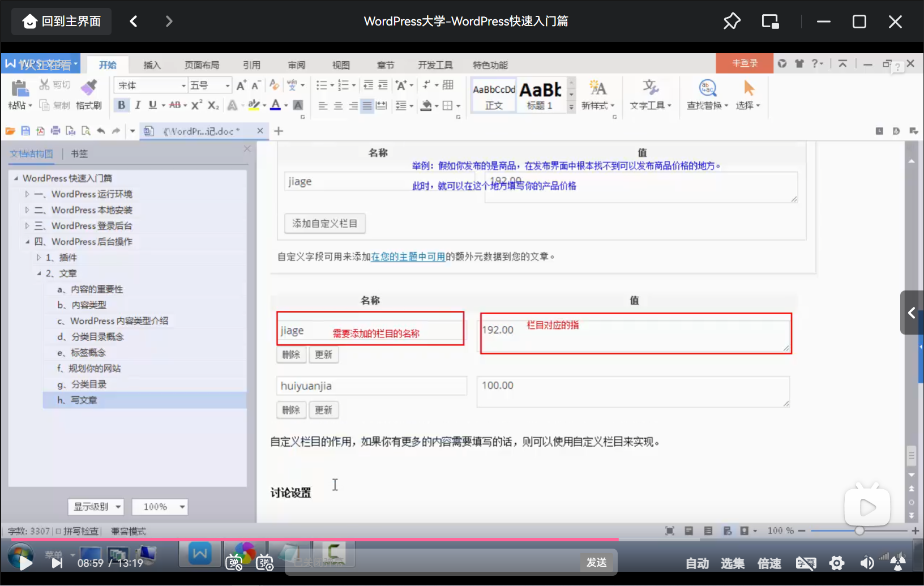
Task: Switch to the 视图 ribbon tab
Action: click(x=341, y=65)
